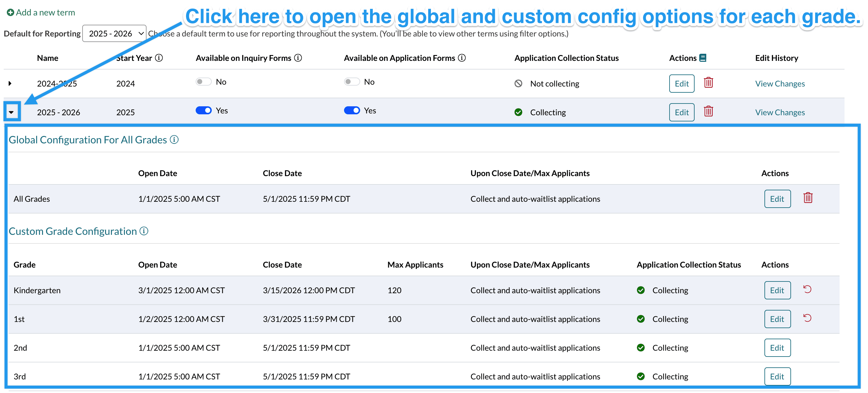868x393 pixels.
Task: Enable Application Forms for 2024-2025 term
Action: [351, 82]
